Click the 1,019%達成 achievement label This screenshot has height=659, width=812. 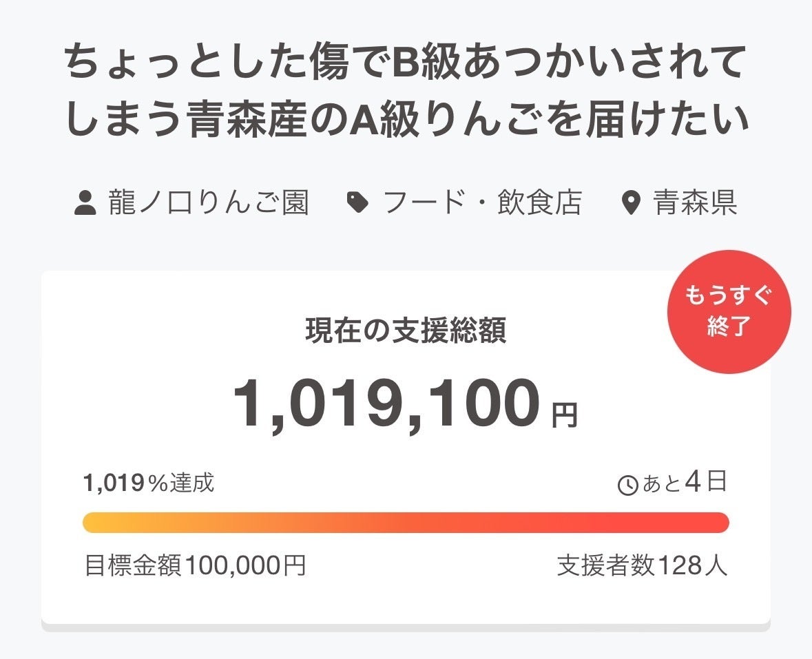149,483
